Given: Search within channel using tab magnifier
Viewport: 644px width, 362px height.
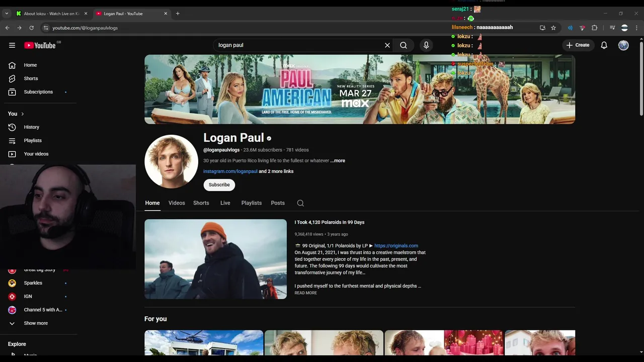Looking at the screenshot, I should tap(300, 203).
